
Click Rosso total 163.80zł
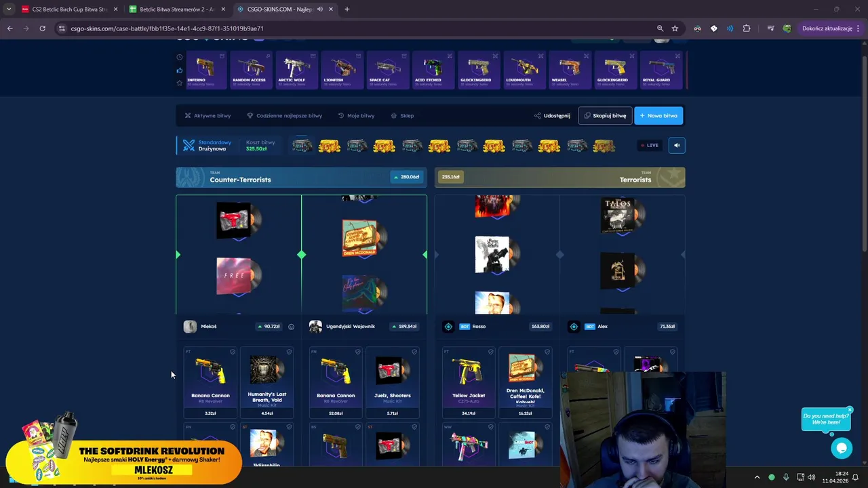tap(540, 327)
